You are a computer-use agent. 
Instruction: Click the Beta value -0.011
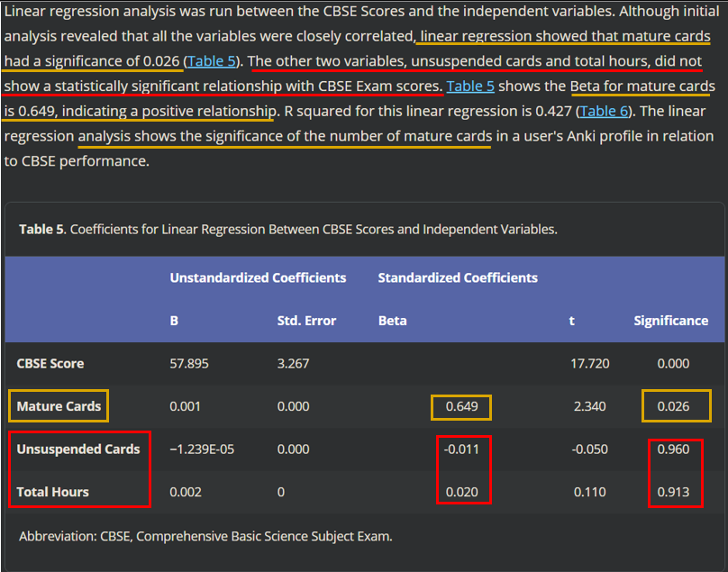click(x=461, y=449)
